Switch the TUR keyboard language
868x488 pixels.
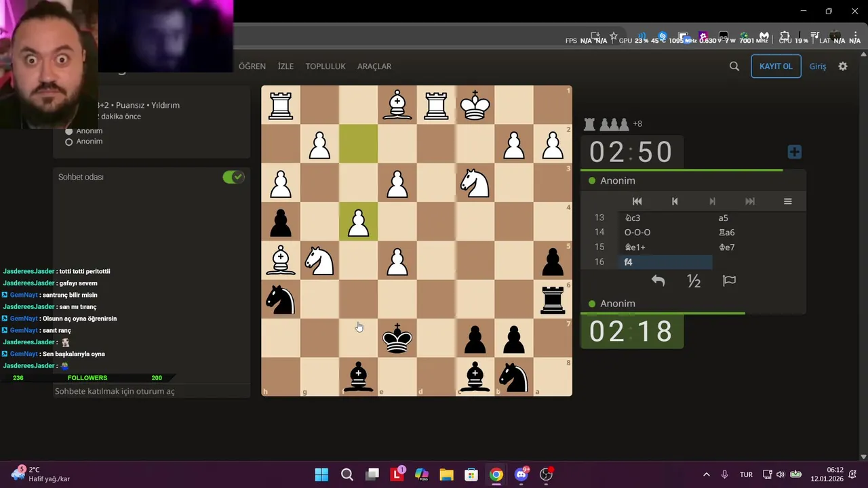pos(746,474)
